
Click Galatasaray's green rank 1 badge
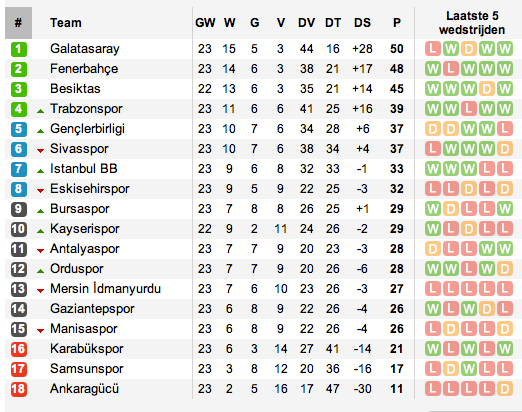coord(19,49)
